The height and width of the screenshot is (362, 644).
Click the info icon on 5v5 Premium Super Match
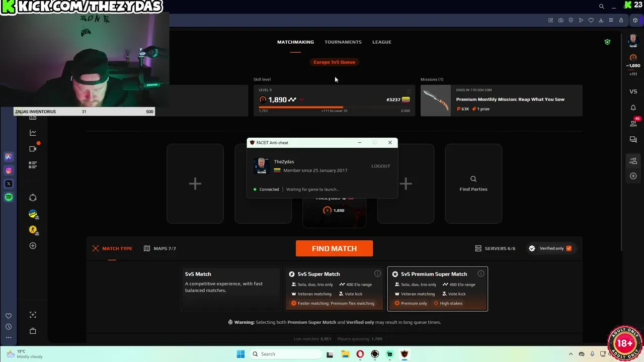pyautogui.click(x=480, y=274)
